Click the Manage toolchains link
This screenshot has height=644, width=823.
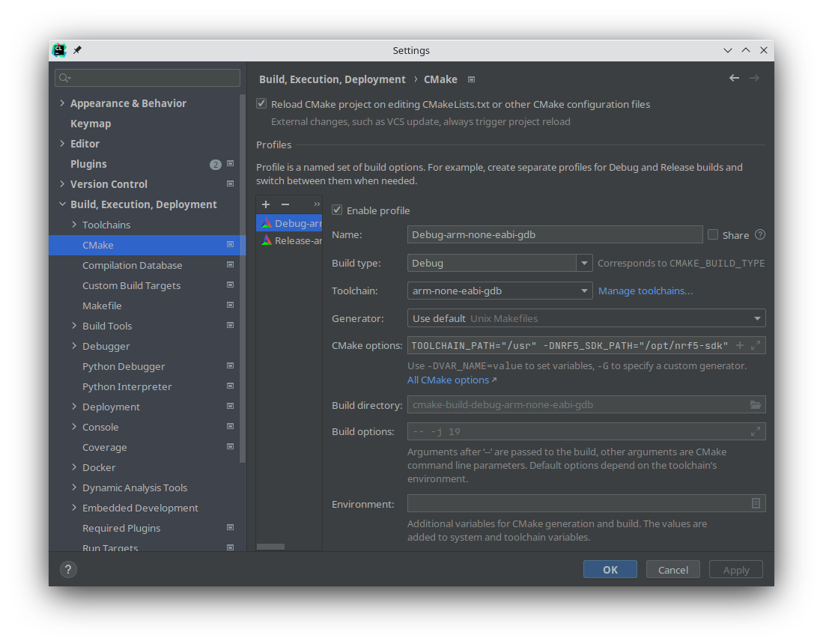tap(645, 291)
